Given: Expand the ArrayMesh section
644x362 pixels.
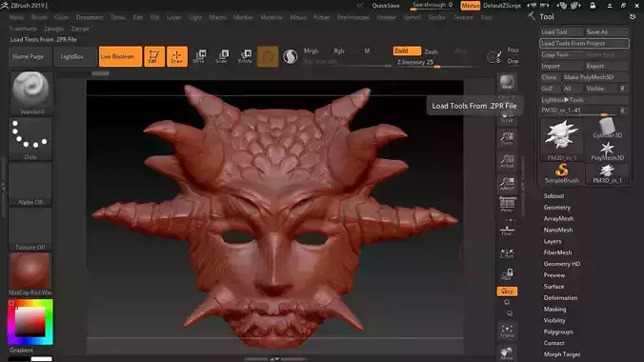Looking at the screenshot, I should 558,218.
